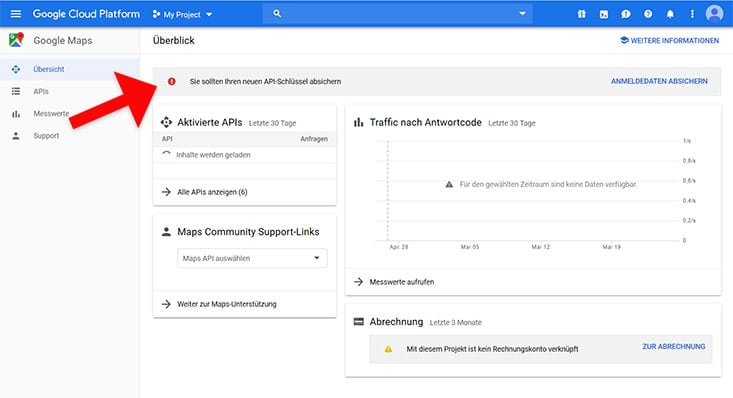Image resolution: width=733 pixels, height=398 pixels.
Task: Click the Übersicht sidebar icon
Action: click(x=16, y=69)
